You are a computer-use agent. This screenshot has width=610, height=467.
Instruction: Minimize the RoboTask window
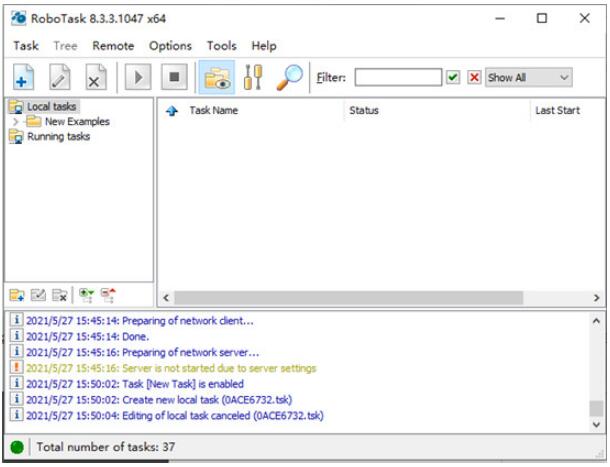tap(500, 18)
